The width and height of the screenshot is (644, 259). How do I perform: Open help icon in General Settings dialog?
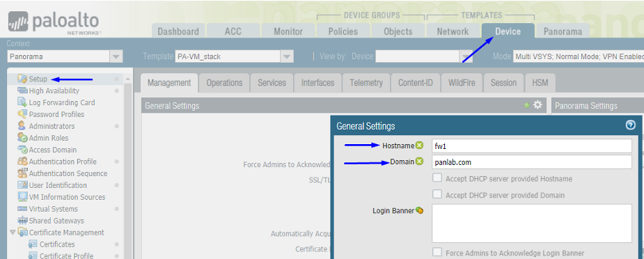pyautogui.click(x=631, y=125)
